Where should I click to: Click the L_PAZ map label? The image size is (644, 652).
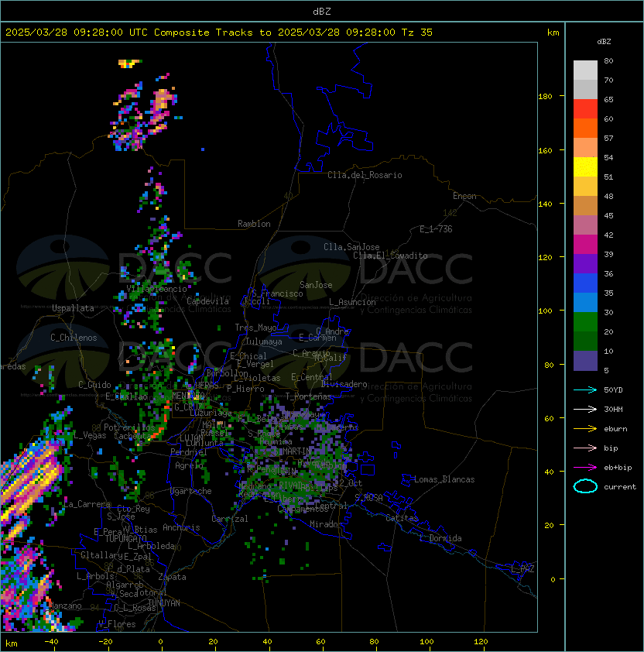click(522, 569)
